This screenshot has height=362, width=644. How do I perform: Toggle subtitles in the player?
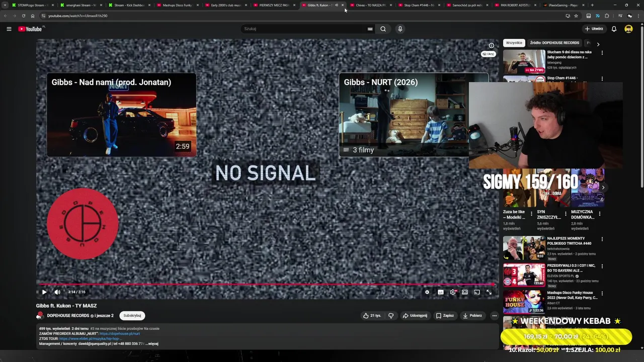[x=441, y=292]
